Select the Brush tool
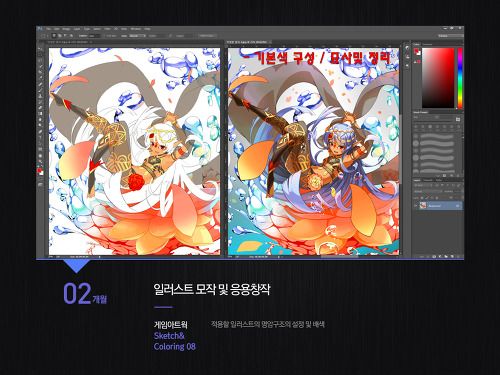Screen dimensions: 500x375 (x=40, y=90)
